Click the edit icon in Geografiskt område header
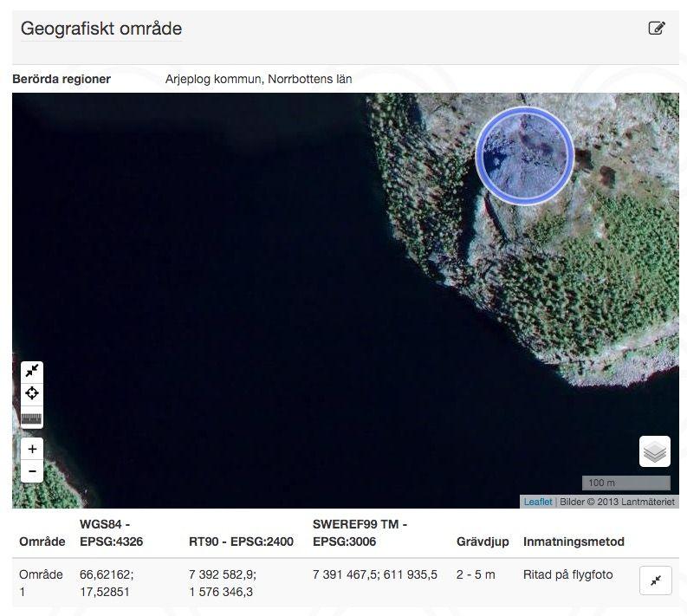687x616 pixels. (x=657, y=28)
